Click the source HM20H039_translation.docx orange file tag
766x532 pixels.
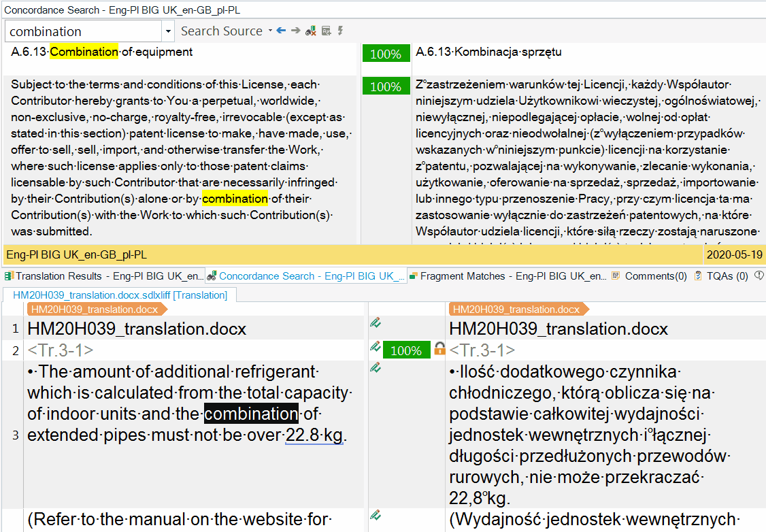point(96,310)
